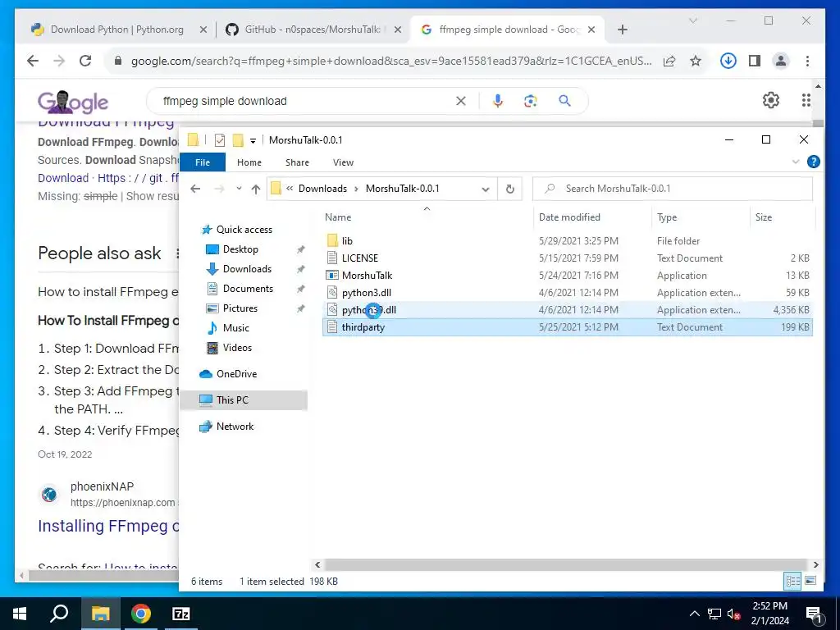Screen dimensions: 840x630
Task: Click the Google logo
Action: (73, 102)
